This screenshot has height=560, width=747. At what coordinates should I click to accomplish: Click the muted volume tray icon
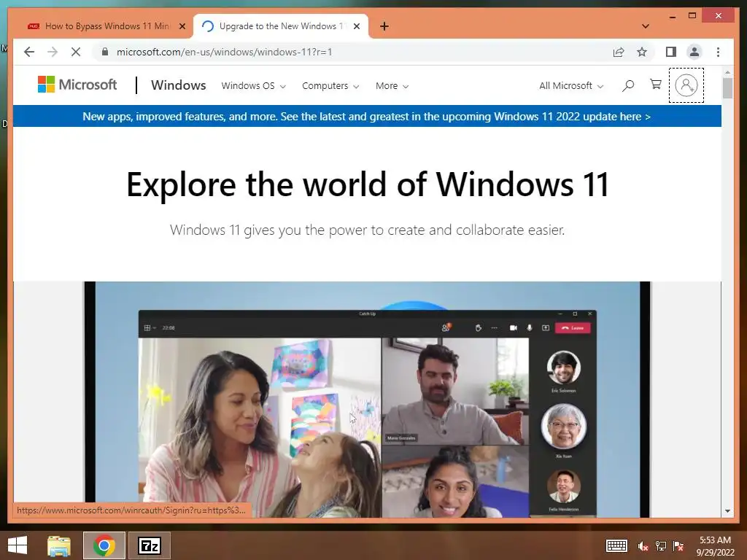[x=643, y=546]
